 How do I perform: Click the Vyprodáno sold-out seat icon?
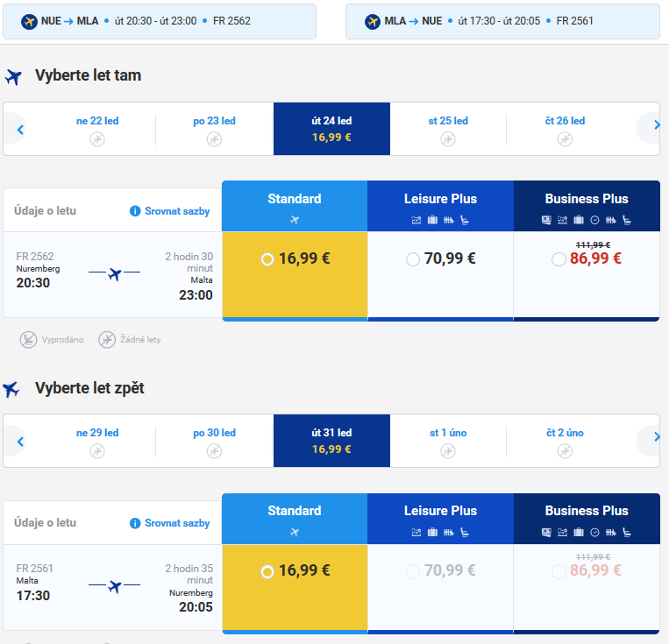point(29,340)
